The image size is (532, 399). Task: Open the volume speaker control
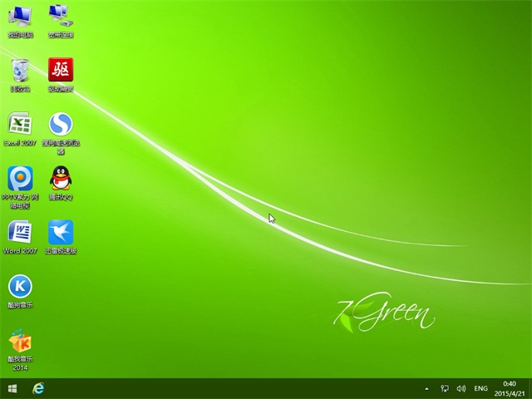tap(461, 388)
